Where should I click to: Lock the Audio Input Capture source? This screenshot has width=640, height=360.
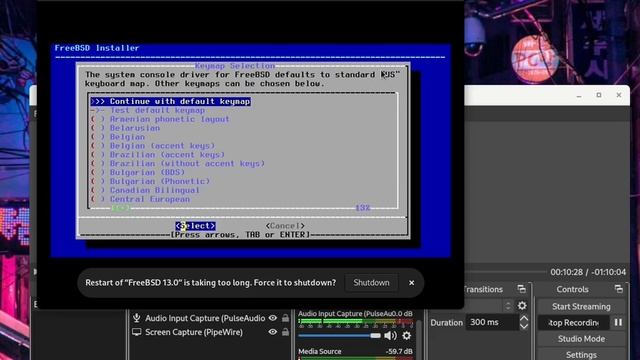(285, 318)
